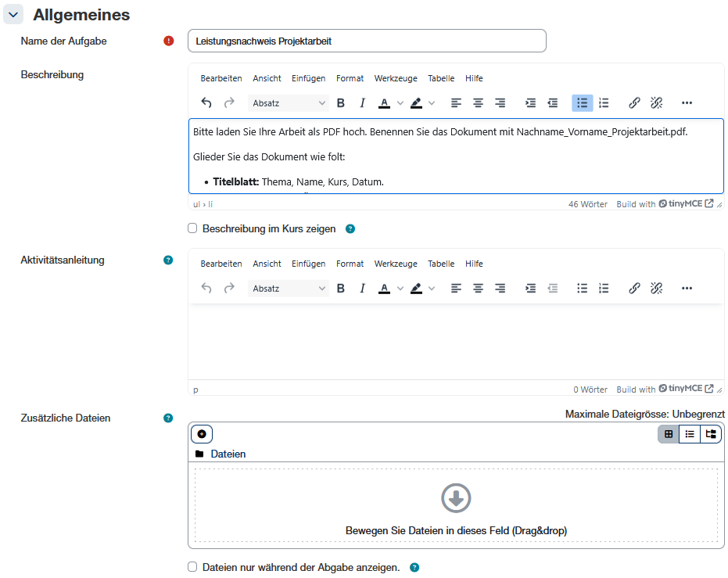Open Absatz format dropdown in Beschreibung editor

(289, 103)
